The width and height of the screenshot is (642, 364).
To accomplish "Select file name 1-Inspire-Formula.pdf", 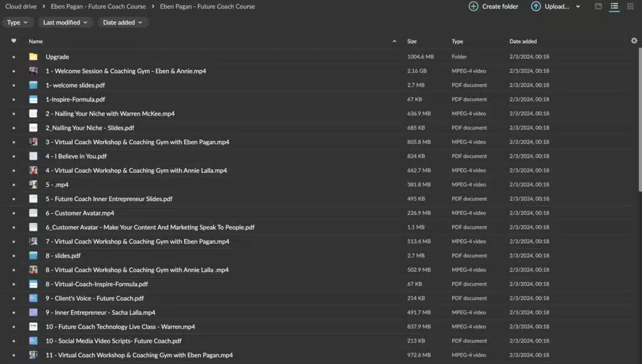I will tap(75, 100).
